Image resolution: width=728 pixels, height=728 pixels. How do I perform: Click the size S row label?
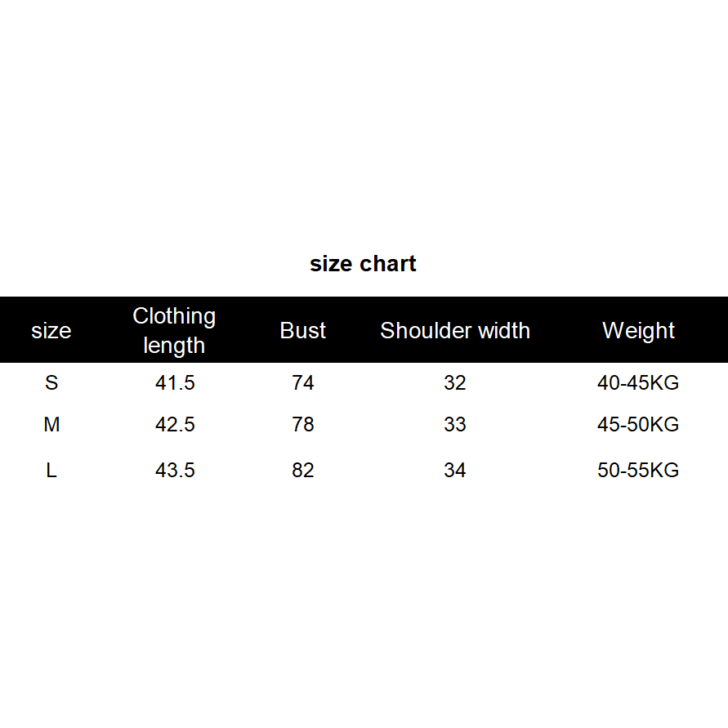click(51, 382)
